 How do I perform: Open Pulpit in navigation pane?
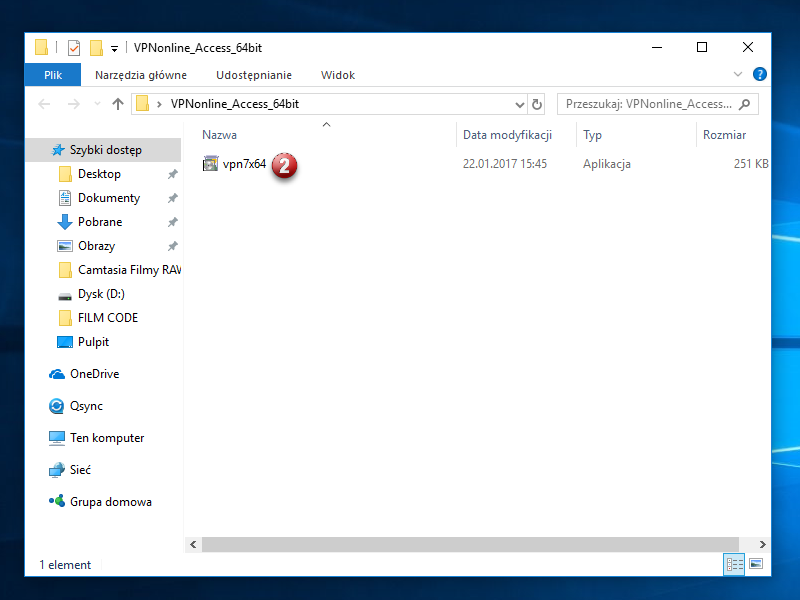(x=93, y=342)
